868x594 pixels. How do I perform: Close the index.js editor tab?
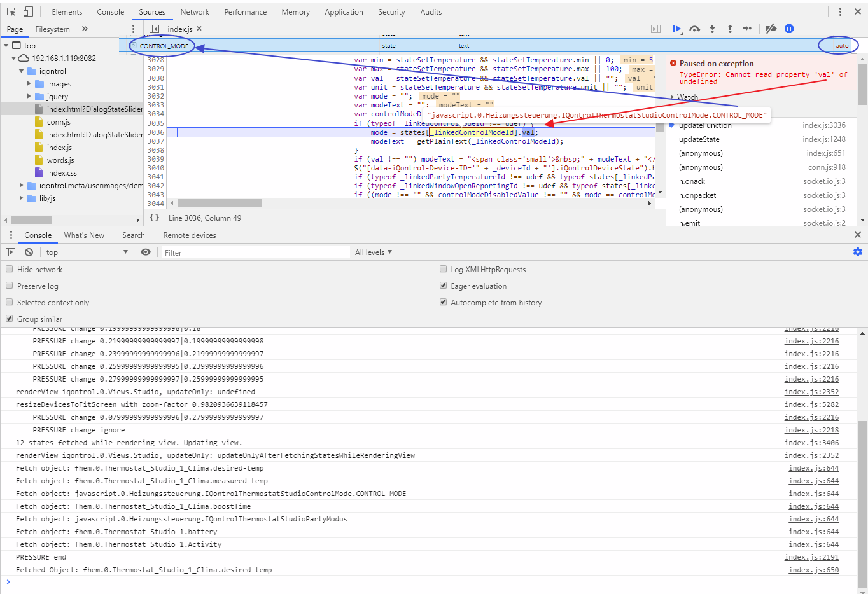click(x=199, y=29)
